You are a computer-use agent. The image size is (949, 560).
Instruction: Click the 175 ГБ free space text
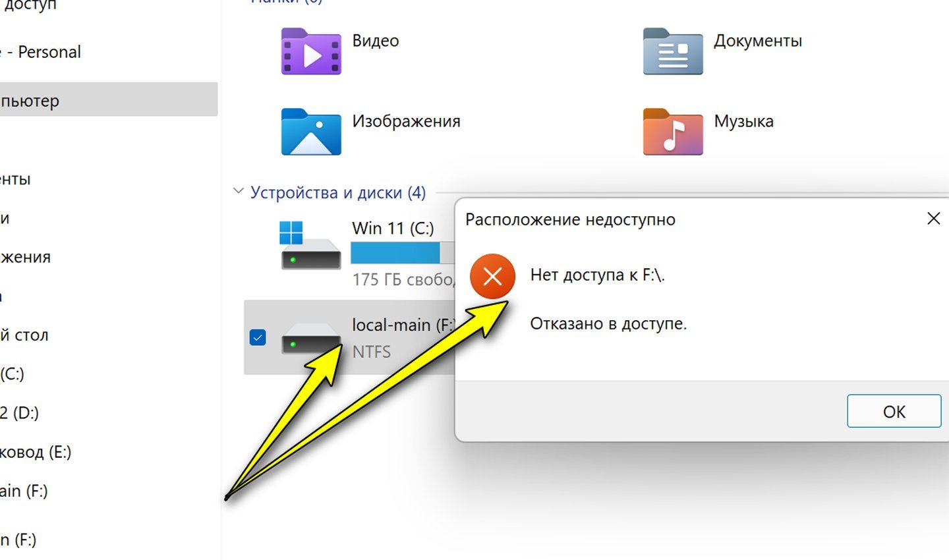pos(403,279)
